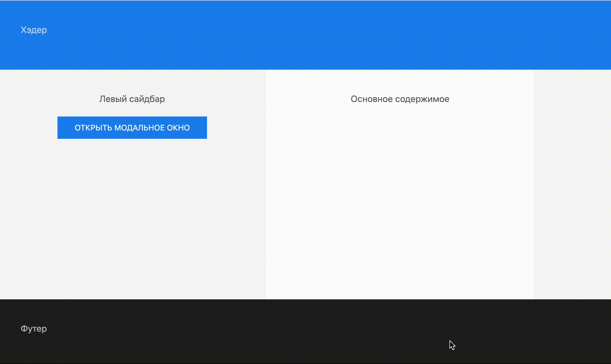Click the empty space under the main content heading

click(x=400, y=139)
